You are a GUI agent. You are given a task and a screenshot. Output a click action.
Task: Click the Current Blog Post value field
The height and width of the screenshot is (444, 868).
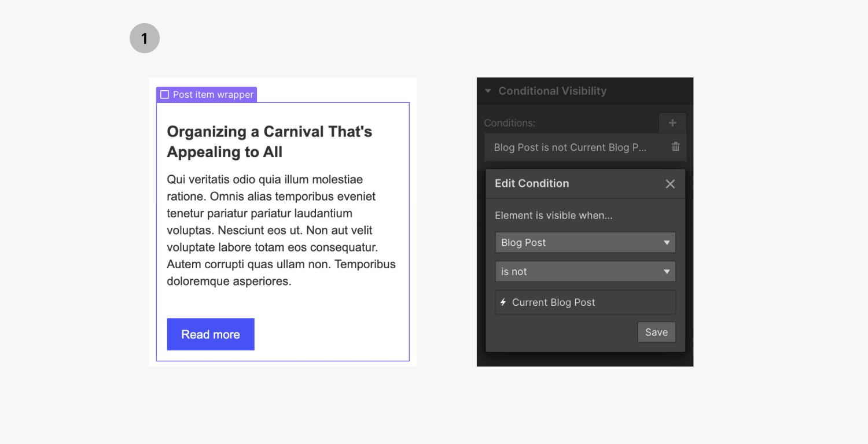coord(585,302)
